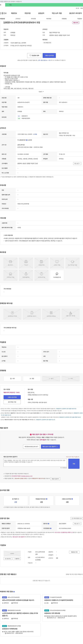Click the 이메일 지원 button

coord(12,402)
